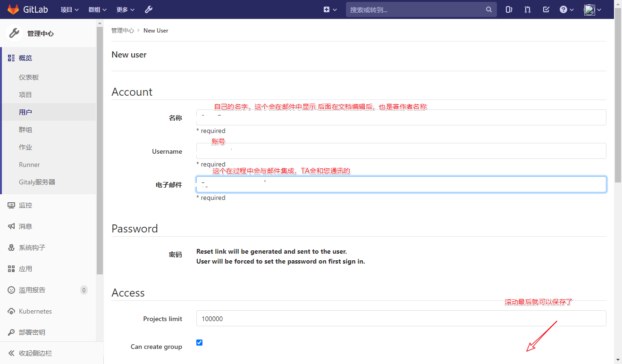622x364 pixels.
Task: Expand the 项目 dropdown menu
Action: [x=70, y=9]
